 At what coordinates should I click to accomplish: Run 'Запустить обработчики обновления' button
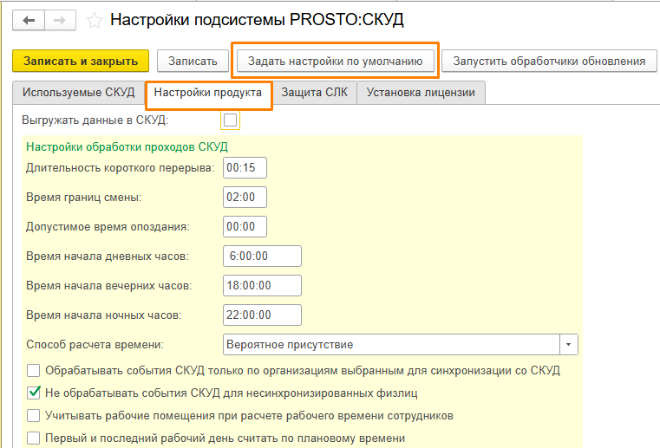(549, 62)
